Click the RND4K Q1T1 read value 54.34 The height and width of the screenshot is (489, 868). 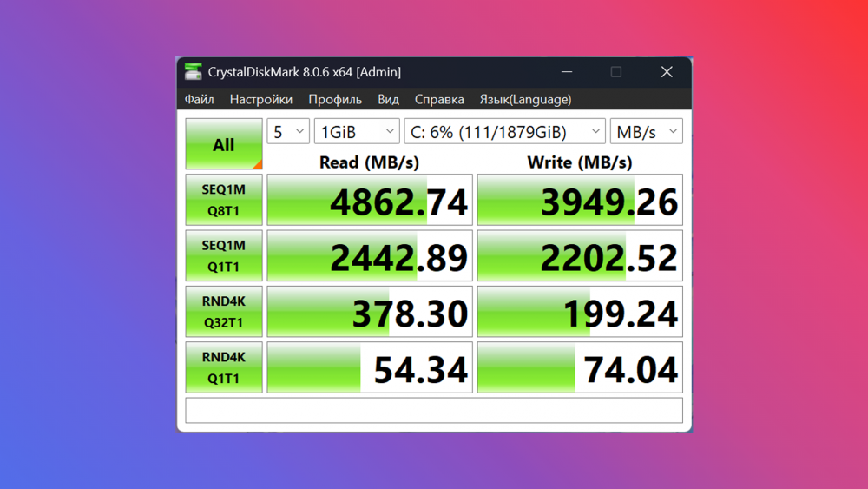370,367
